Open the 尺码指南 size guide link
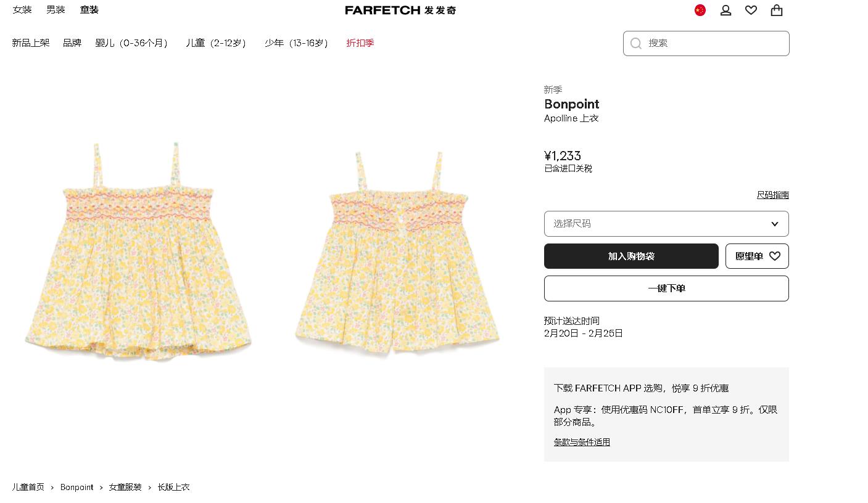The image size is (868, 503). tap(773, 195)
